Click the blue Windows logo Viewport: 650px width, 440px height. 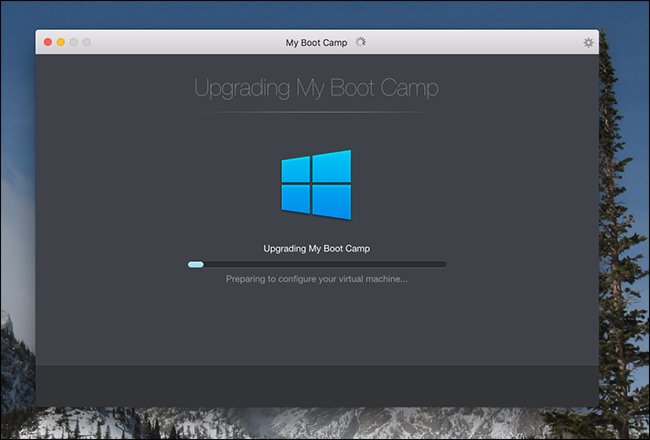pyautogui.click(x=316, y=185)
